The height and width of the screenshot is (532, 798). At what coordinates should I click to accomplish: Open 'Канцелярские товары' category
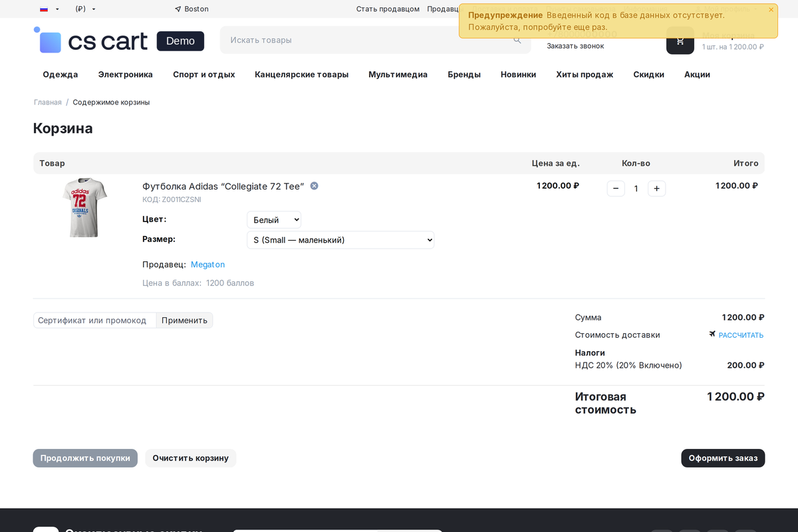pos(302,74)
